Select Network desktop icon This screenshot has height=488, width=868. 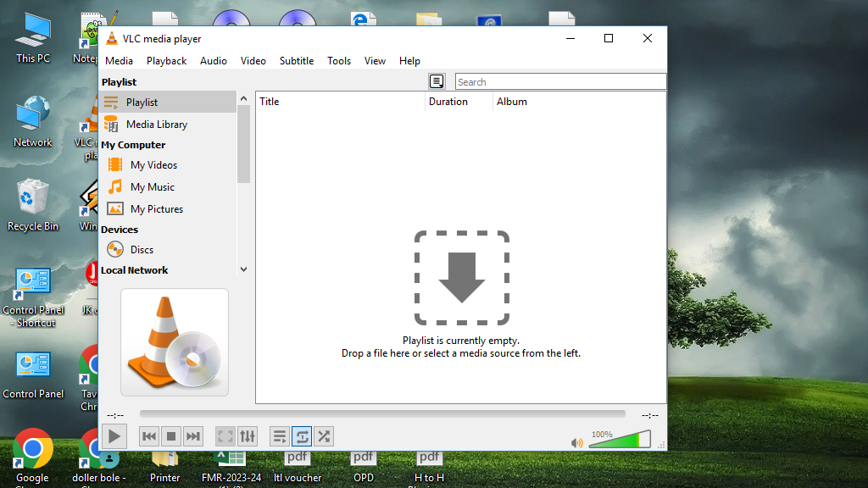click(33, 121)
